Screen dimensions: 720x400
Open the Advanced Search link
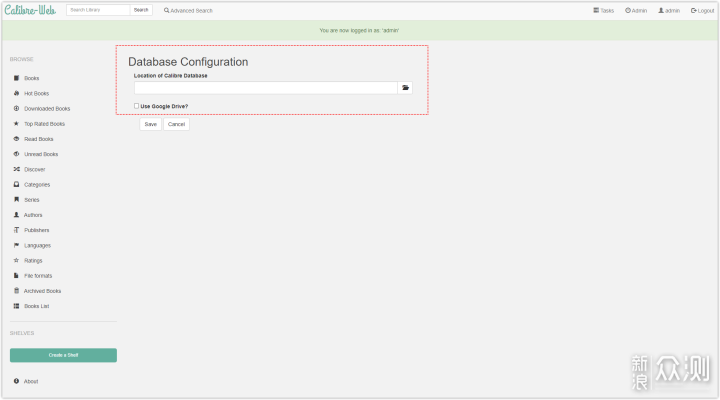pos(188,10)
